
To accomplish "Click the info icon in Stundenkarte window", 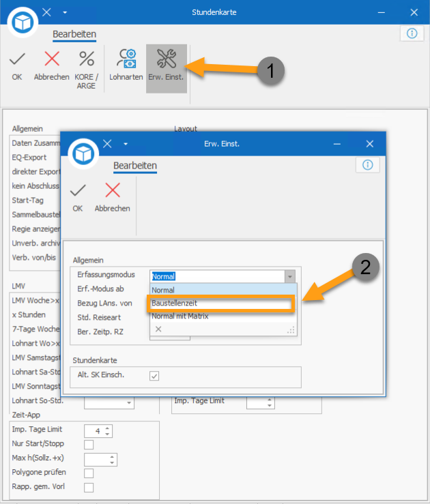I will coord(412,33).
